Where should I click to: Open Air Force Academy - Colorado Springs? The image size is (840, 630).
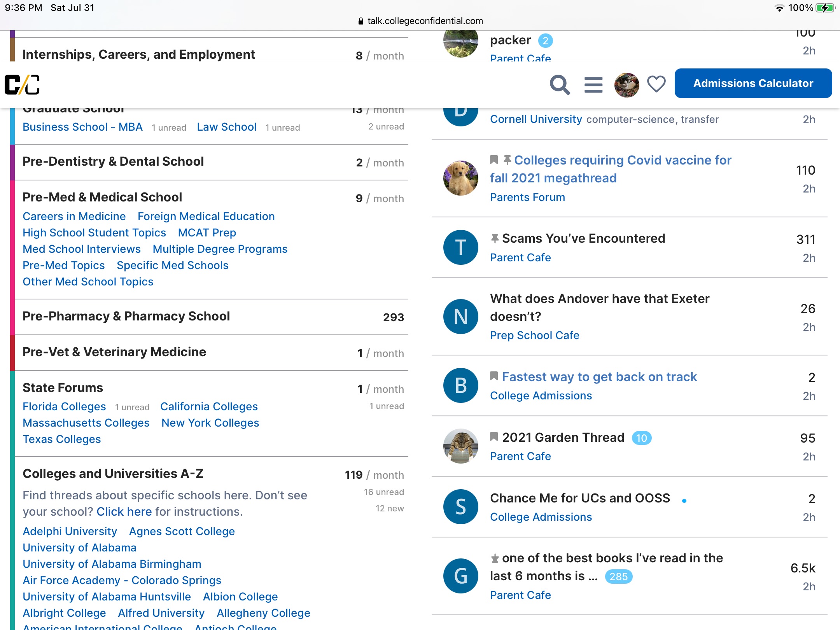click(122, 580)
